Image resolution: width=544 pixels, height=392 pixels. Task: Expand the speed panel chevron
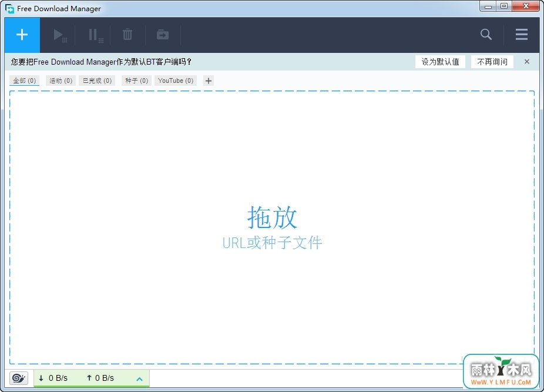(139, 379)
